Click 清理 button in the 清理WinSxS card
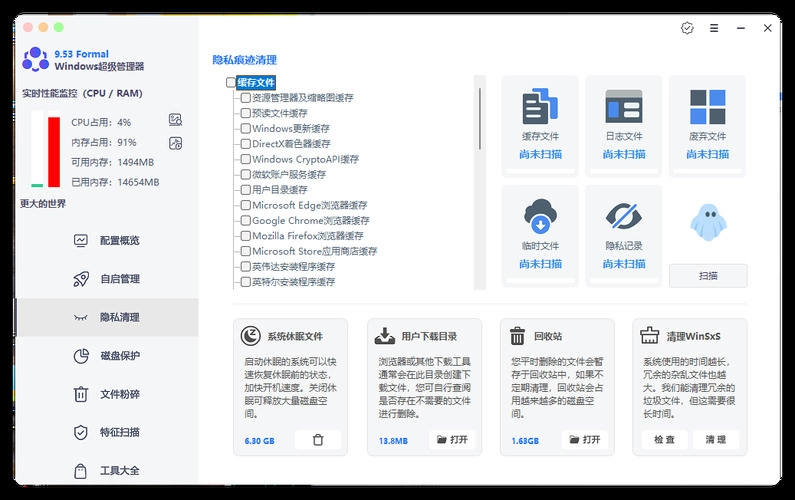Viewport: 795px width, 500px height. coord(716,440)
